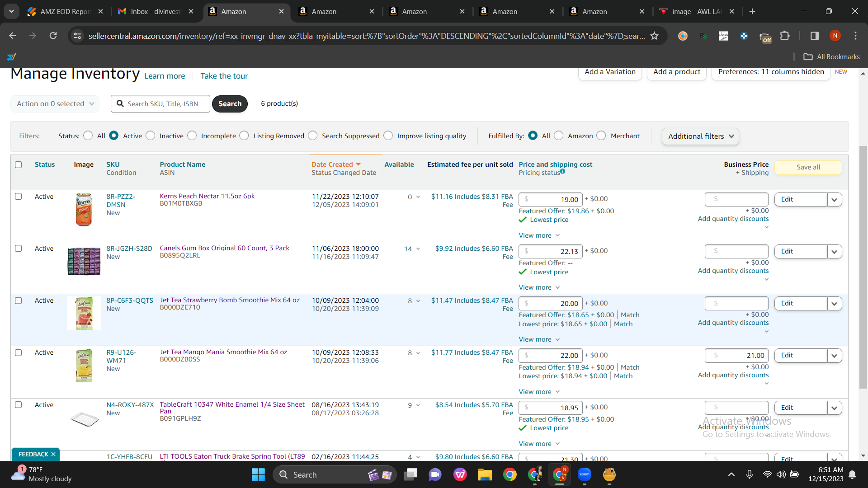The image size is (868, 488).
Task: Open the Chrome profile N avatar
Action: [x=835, y=36]
